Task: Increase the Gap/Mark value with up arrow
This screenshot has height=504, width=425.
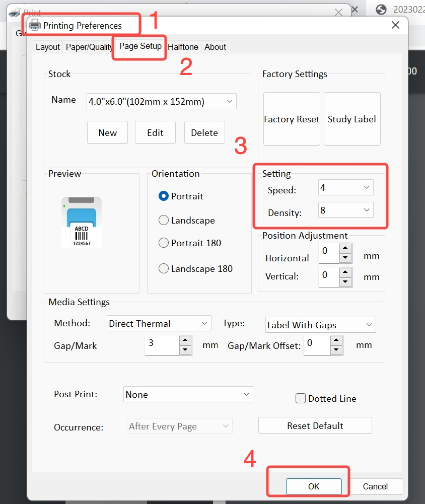Action: point(185,340)
